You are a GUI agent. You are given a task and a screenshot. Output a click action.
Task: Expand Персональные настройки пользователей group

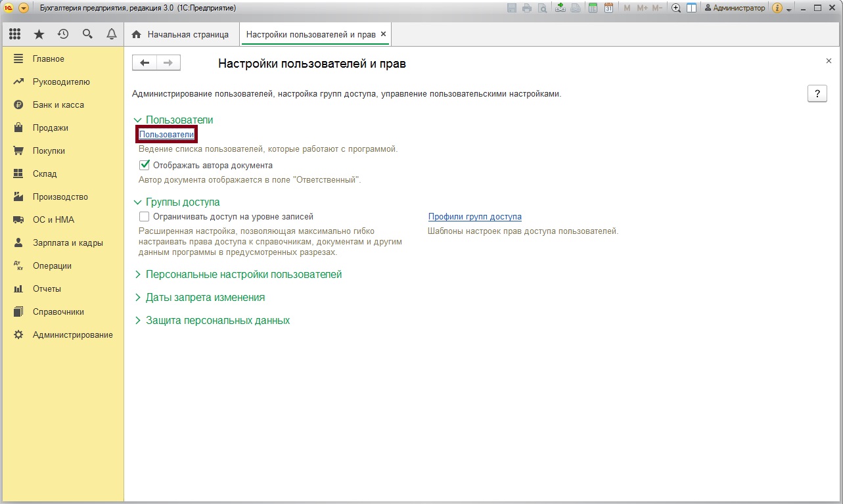(238, 274)
